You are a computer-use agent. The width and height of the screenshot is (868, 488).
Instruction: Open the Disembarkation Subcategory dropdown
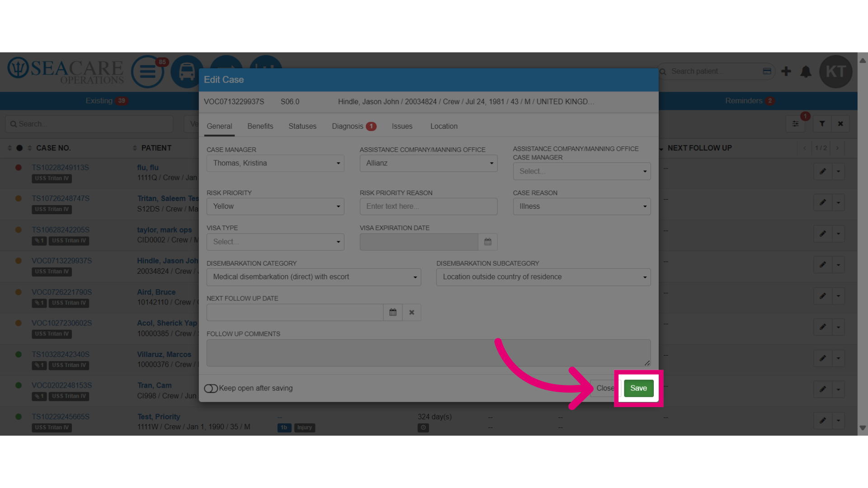click(543, 277)
